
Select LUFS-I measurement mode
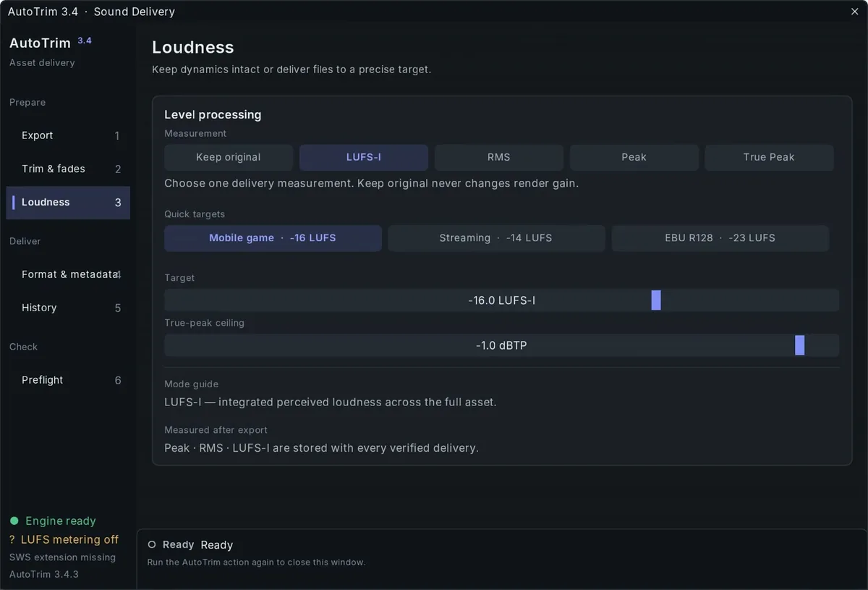click(x=364, y=157)
